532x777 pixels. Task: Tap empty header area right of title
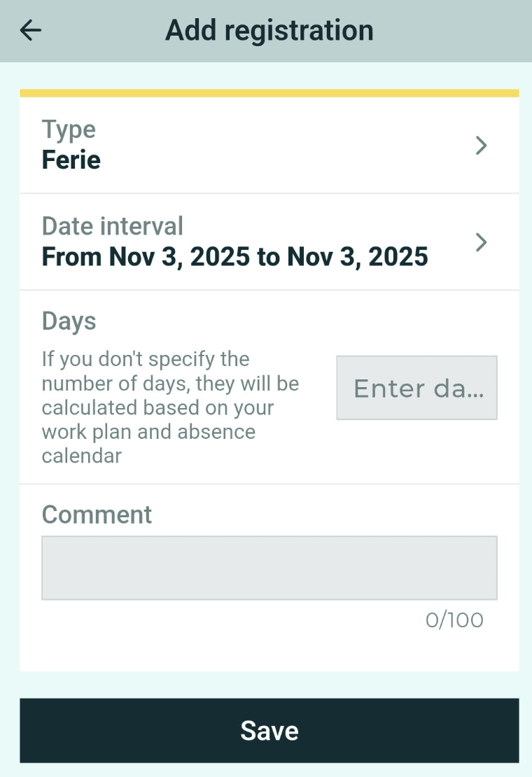pos(455,30)
